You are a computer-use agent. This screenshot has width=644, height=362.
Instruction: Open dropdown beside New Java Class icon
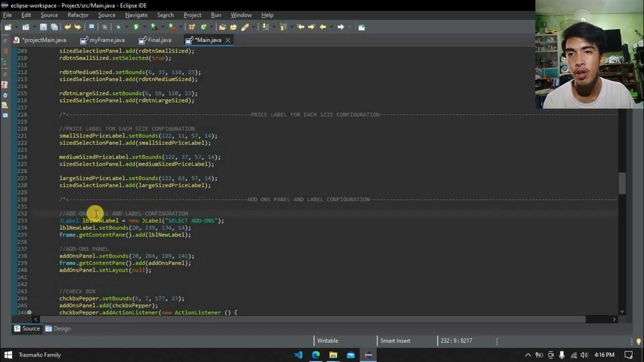212,27
